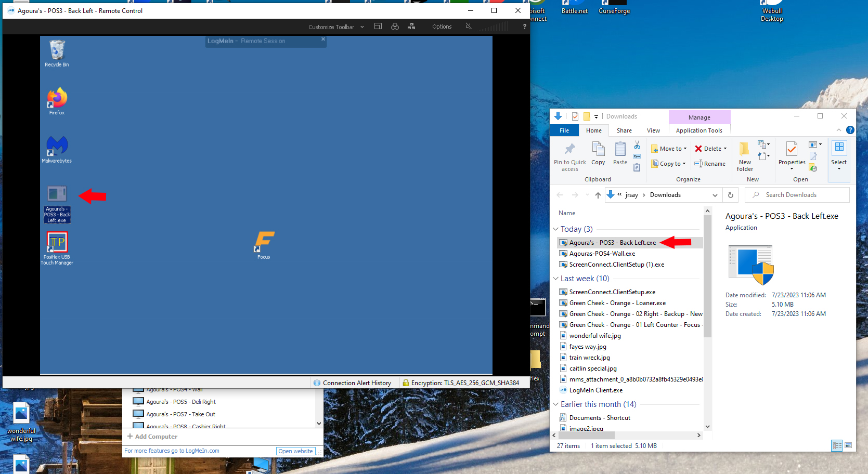
Task: Click the Refresh button beside address bar
Action: point(731,195)
